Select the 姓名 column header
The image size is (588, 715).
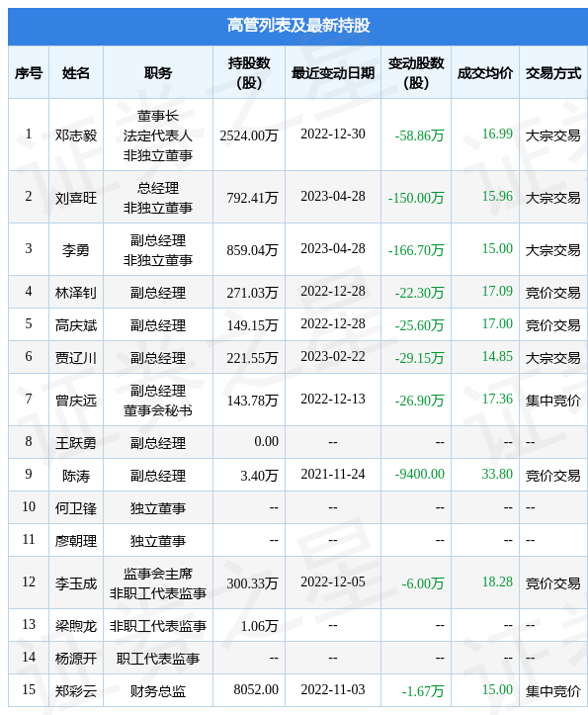coord(76,73)
